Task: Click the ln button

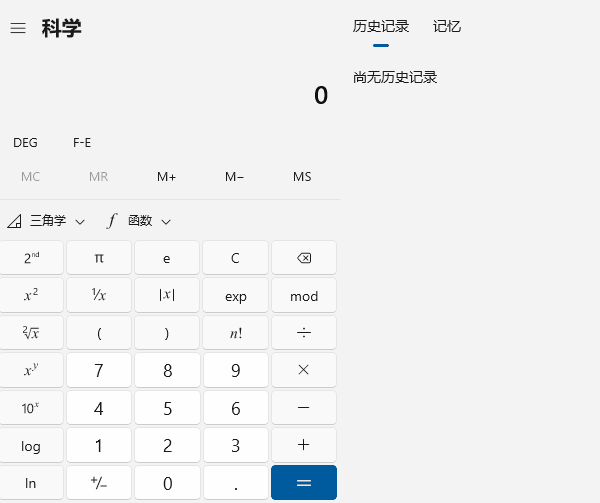Action: tap(31, 483)
